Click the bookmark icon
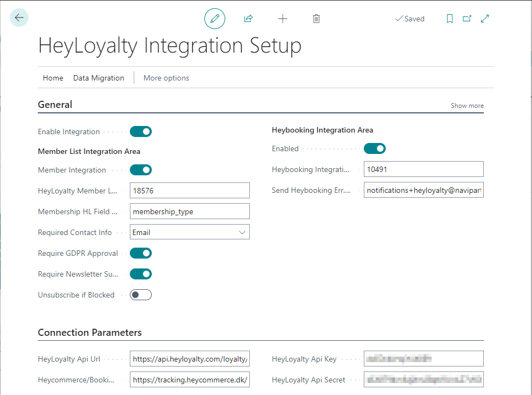 (x=450, y=19)
